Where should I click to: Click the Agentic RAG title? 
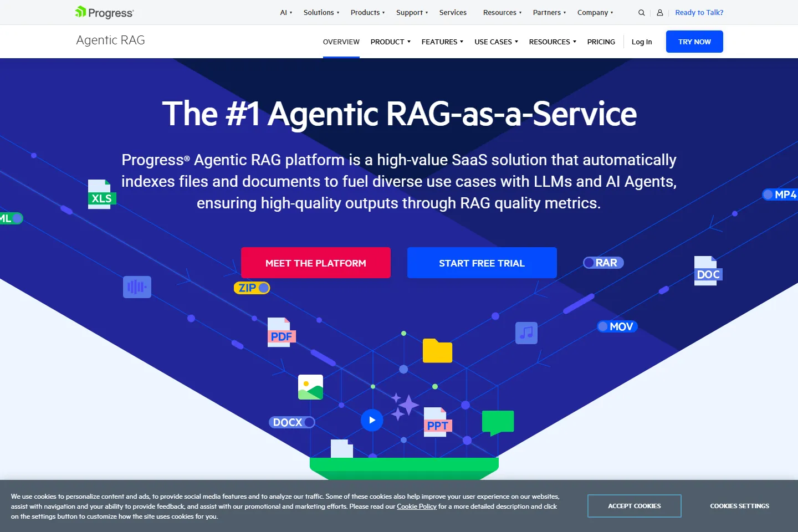[110, 40]
